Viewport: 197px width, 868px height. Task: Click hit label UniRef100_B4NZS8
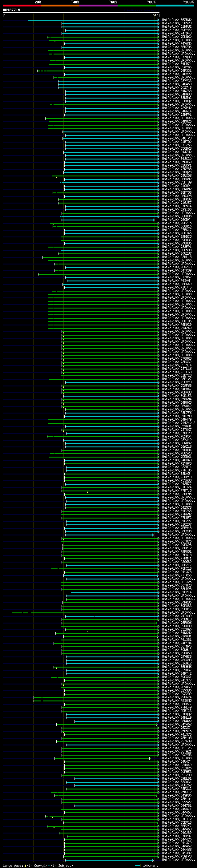(x=176, y=91)
